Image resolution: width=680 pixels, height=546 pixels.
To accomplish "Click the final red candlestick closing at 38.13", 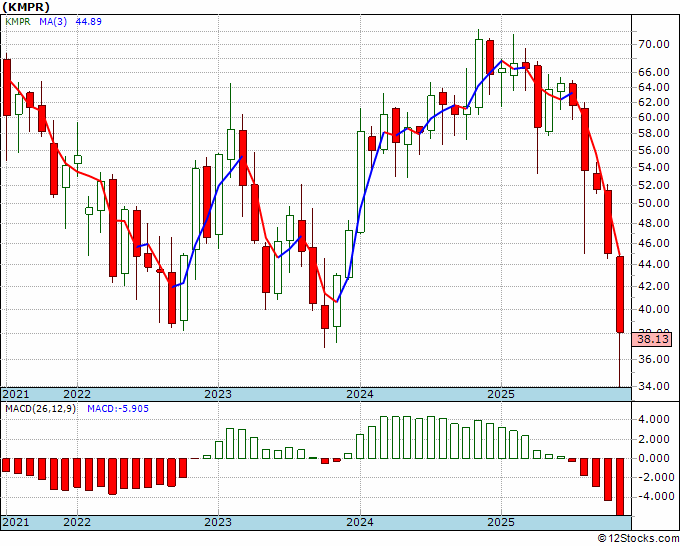I will click(x=620, y=294).
